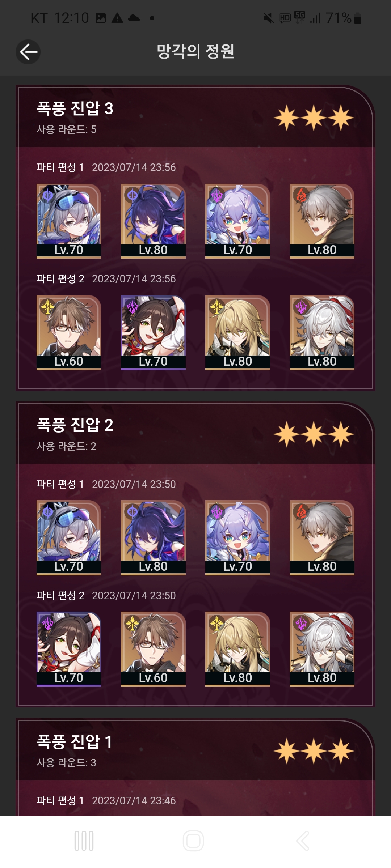391x868 pixels.
Task: Tap the back arrow button in header
Action: [28, 52]
